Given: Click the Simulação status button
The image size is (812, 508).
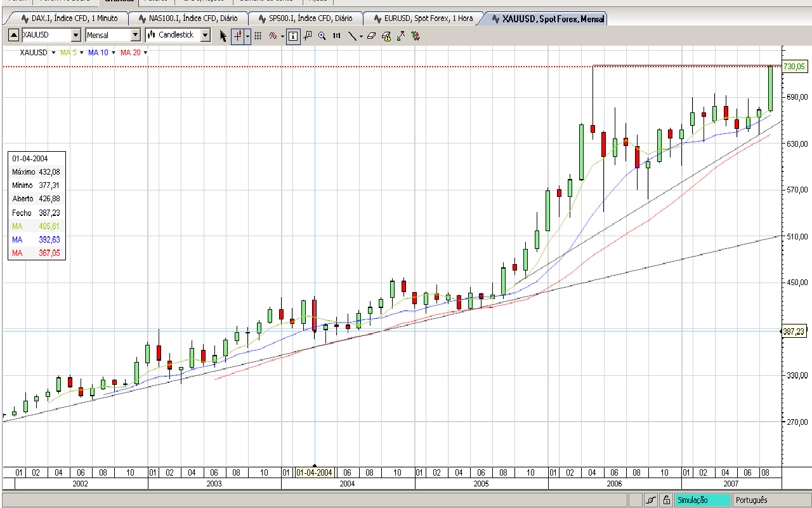Looking at the screenshot, I should click(702, 500).
